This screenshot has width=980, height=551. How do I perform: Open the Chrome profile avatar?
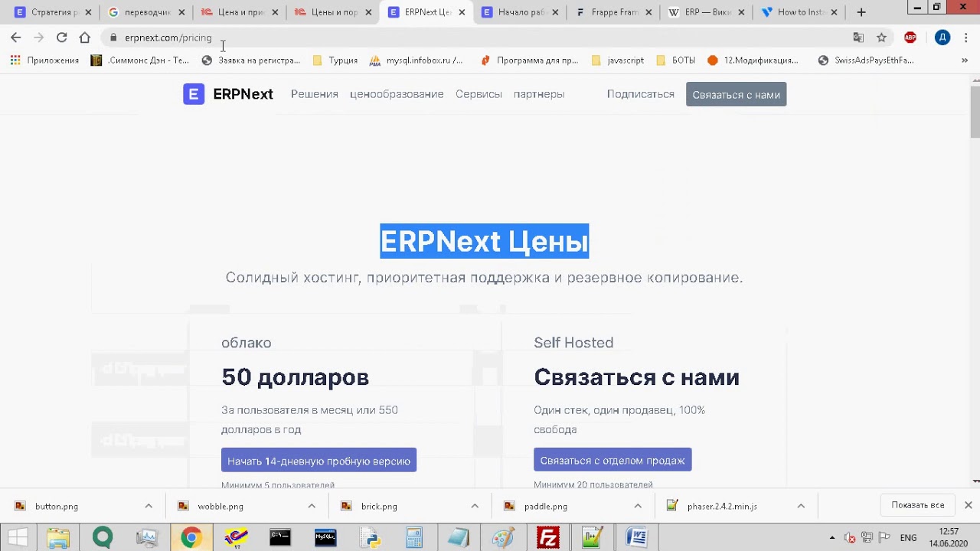(x=942, y=37)
